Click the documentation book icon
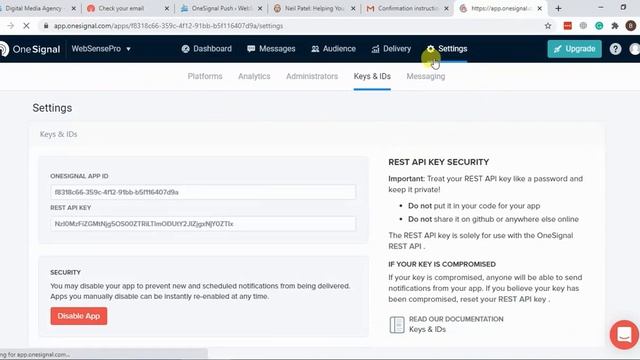 (397, 325)
